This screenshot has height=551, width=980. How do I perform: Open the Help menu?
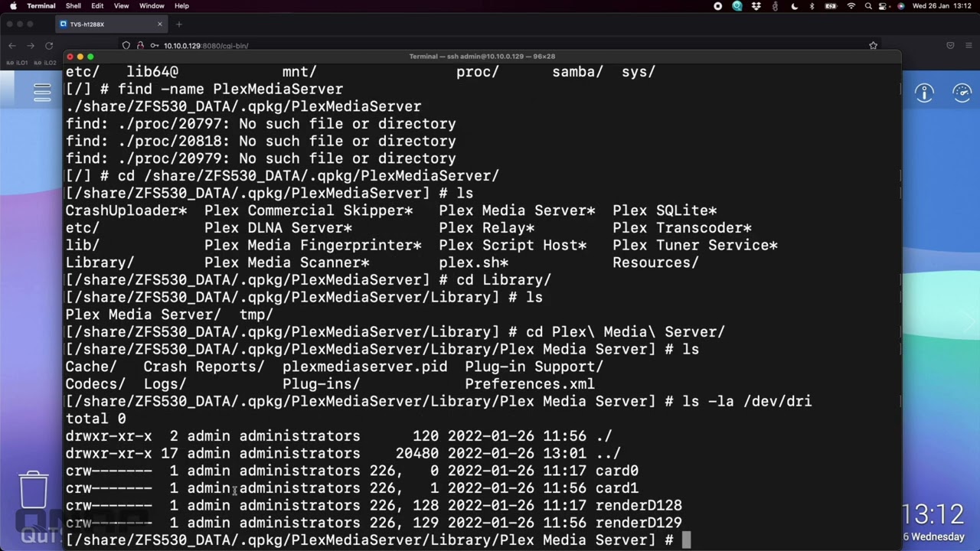(181, 6)
